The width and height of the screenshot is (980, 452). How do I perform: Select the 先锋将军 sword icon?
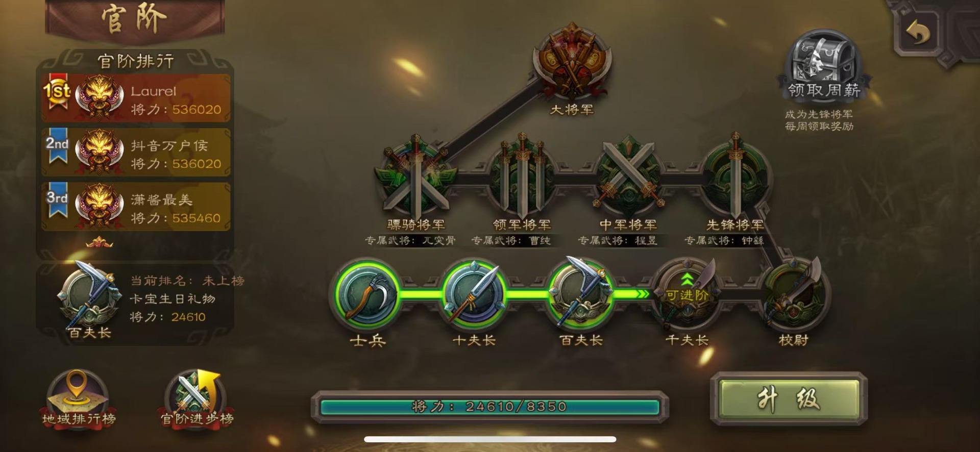pyautogui.click(x=735, y=176)
